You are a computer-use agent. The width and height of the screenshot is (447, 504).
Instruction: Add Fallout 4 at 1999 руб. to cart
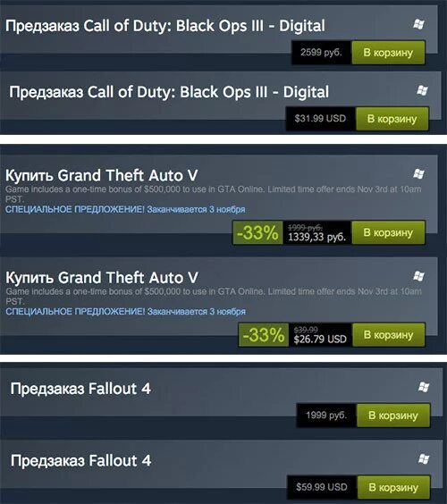click(x=393, y=416)
